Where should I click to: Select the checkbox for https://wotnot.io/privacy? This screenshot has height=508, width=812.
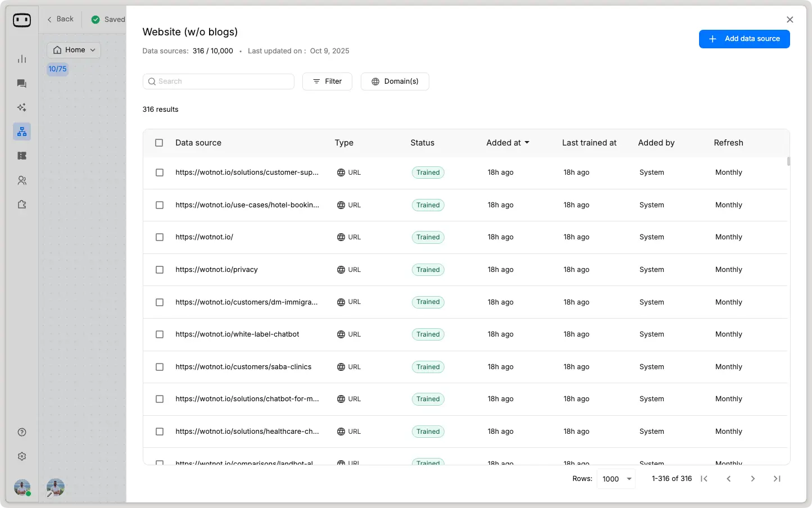click(x=159, y=270)
